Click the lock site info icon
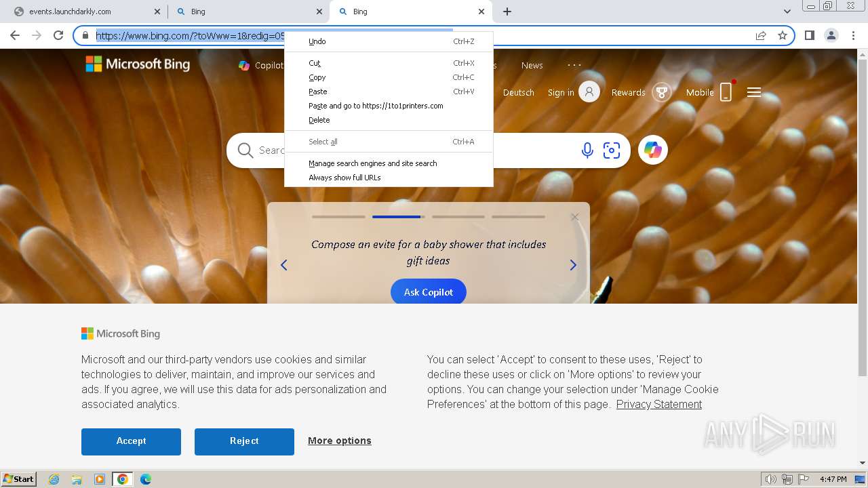Screen dimensions: 868x488 click(85, 35)
